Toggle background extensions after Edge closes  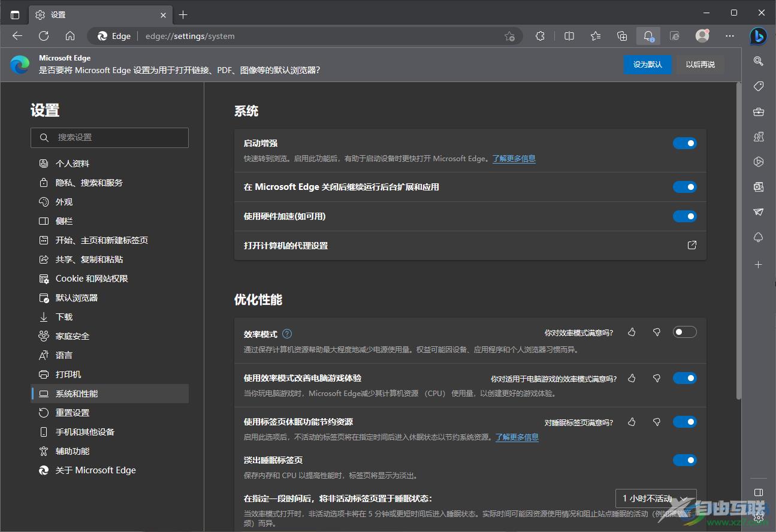[685, 187]
